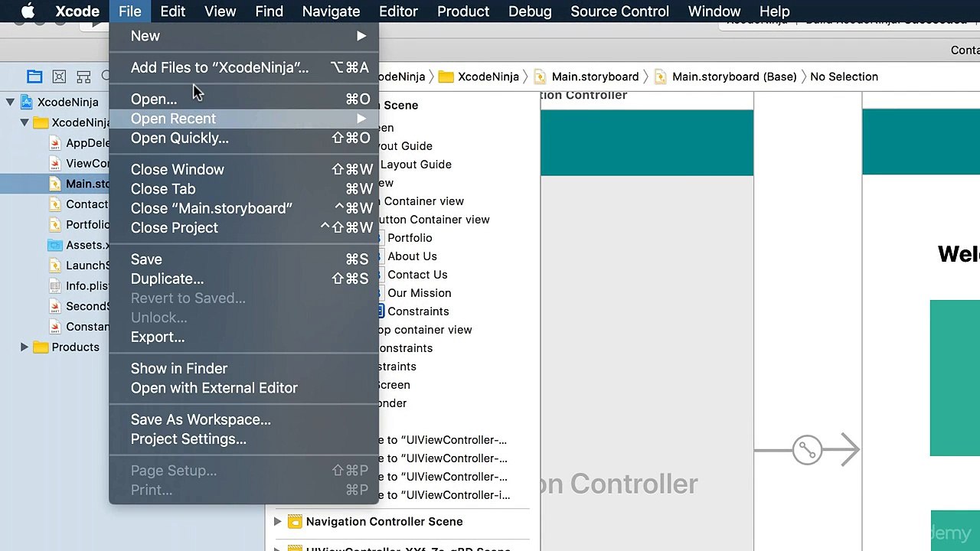980x551 pixels.
Task: Select "Contact Us" in the document outline
Action: point(417,275)
